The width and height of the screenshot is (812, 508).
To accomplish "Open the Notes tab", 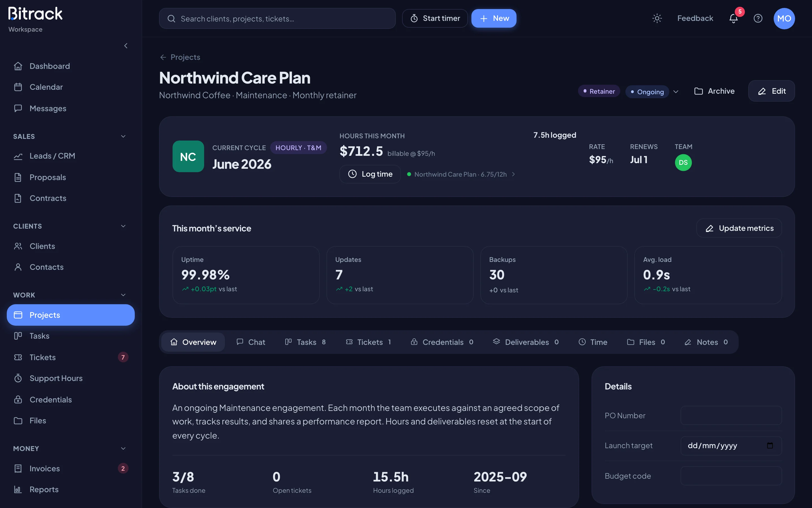I will pyautogui.click(x=706, y=342).
